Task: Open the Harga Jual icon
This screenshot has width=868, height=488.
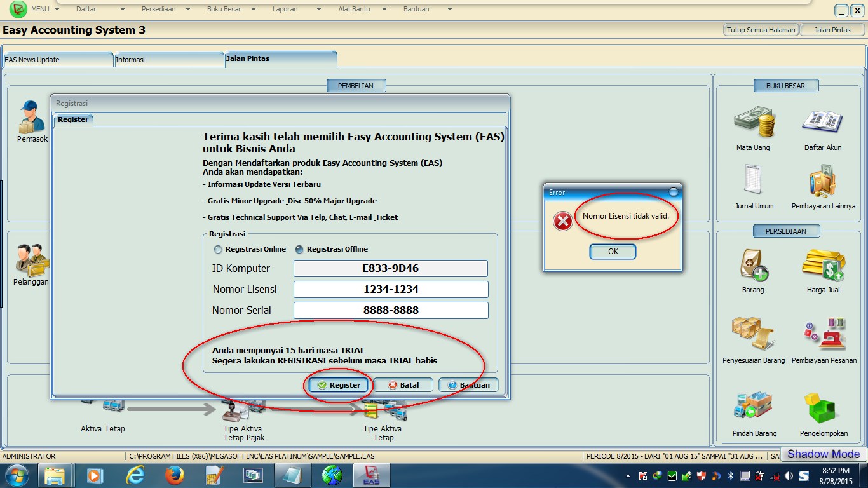Action: pos(823,264)
